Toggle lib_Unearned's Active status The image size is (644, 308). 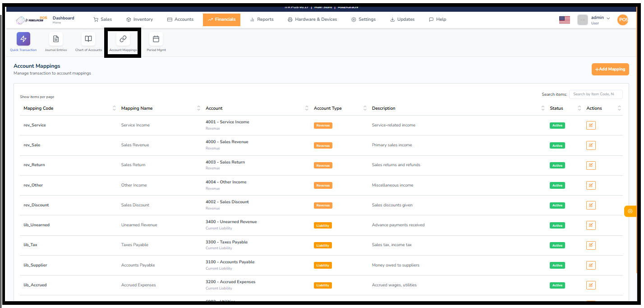coord(557,225)
